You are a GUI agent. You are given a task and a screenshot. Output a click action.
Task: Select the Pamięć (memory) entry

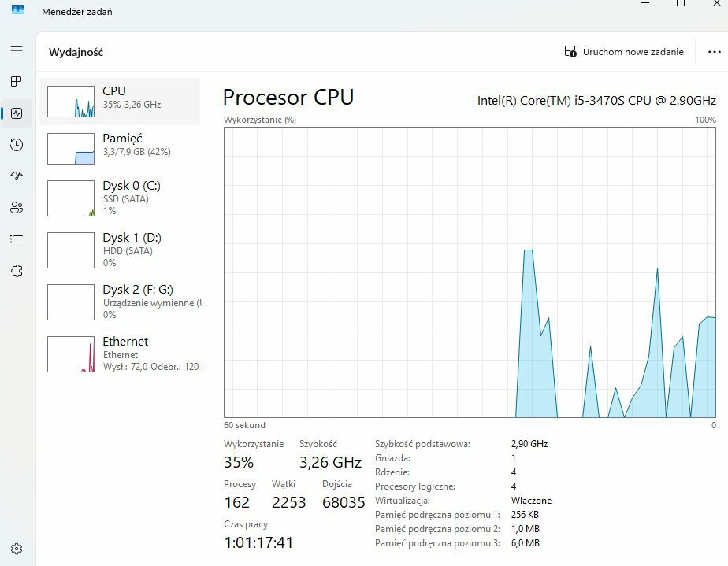point(120,148)
